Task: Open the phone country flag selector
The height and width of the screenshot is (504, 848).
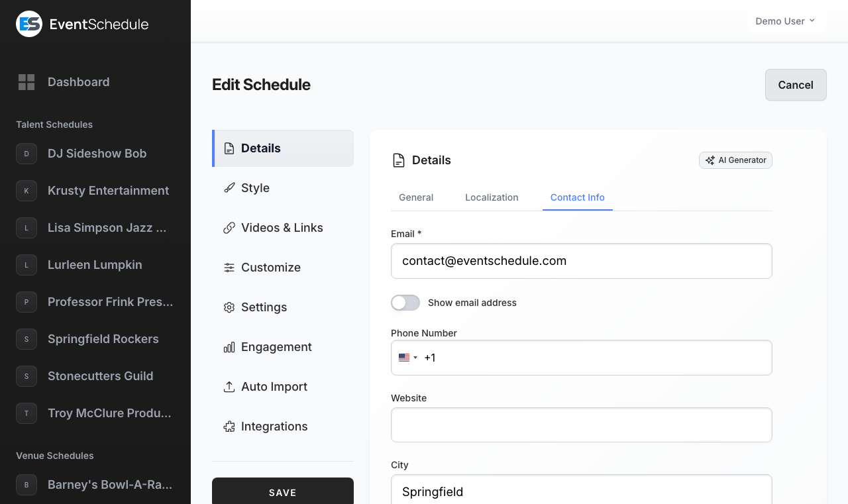Action: click(407, 358)
